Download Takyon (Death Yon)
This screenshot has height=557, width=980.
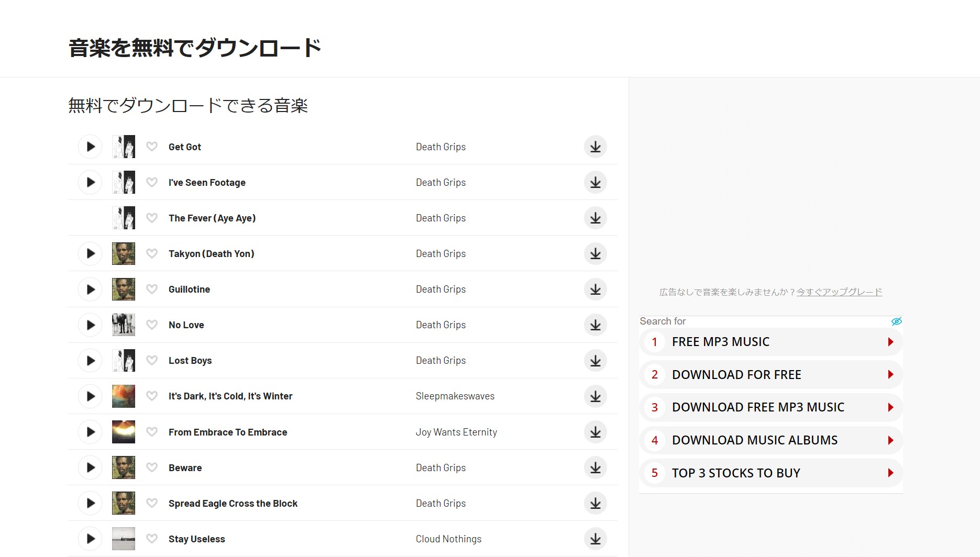596,253
